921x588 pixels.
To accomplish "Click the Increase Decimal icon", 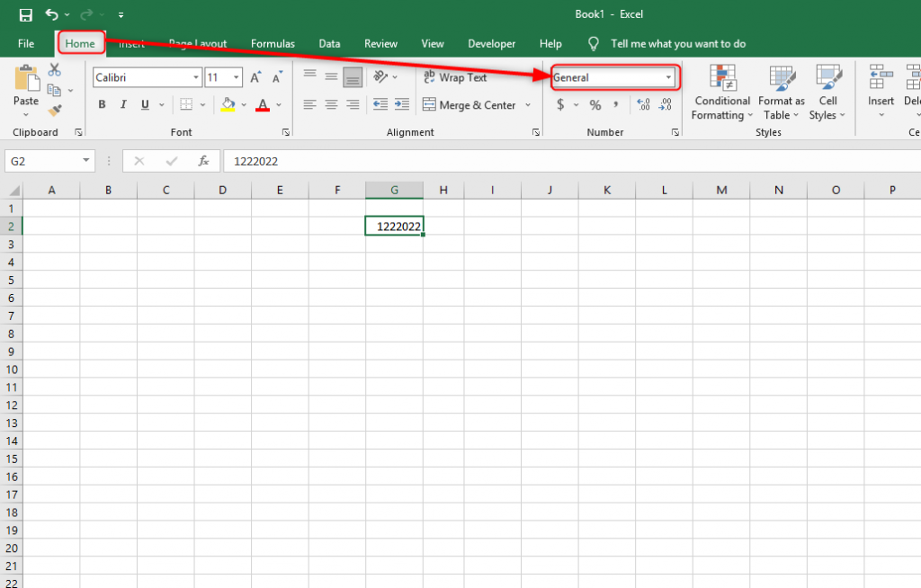I will 643,104.
